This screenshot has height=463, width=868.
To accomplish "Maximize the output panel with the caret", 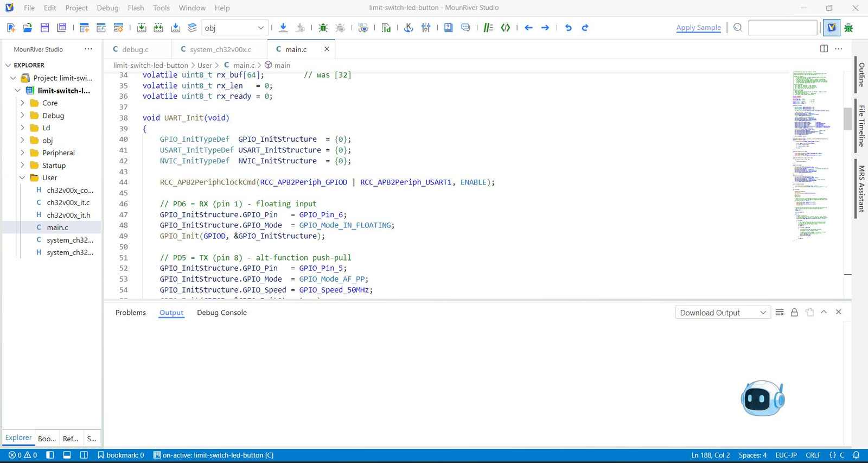I will (824, 312).
